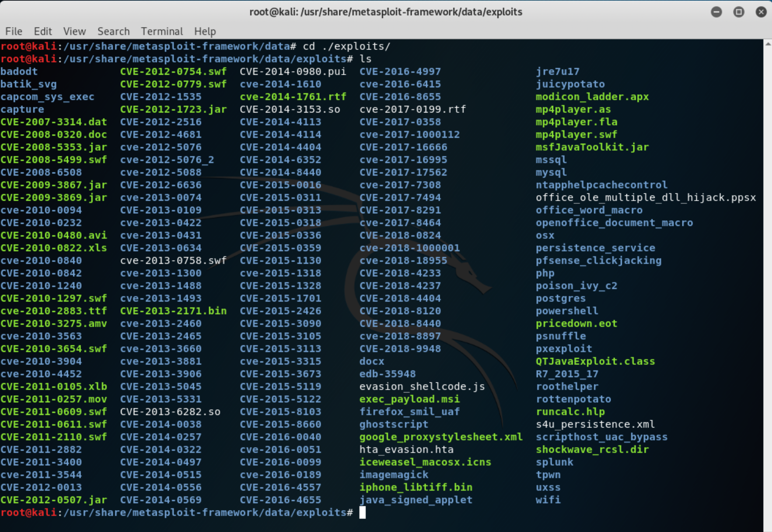772x532 pixels.
Task: Click the file 'QTJavaExploit.class'
Action: tap(596, 361)
